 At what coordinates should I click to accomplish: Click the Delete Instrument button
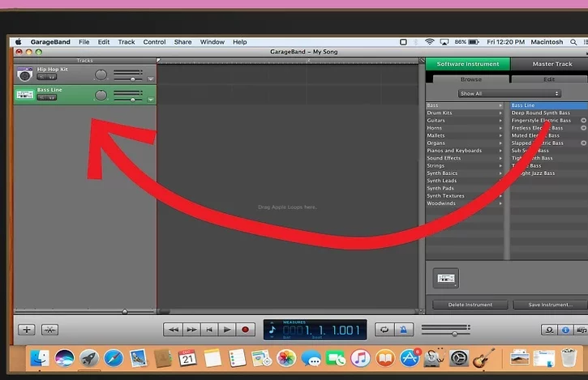point(470,305)
